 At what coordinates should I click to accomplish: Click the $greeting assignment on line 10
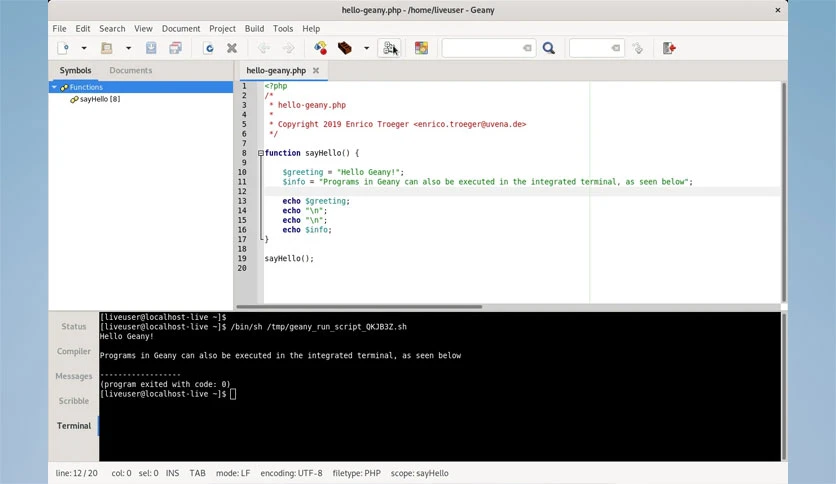pos(343,172)
